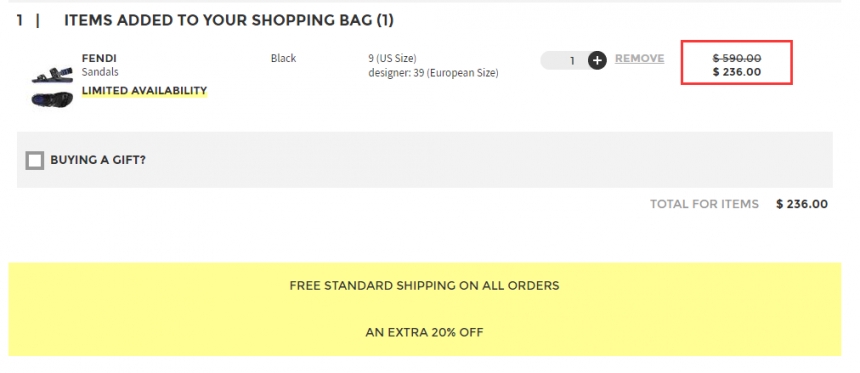Open the bottom sandal sole thumbnail
Screen dimensions: 860x373
point(52,100)
